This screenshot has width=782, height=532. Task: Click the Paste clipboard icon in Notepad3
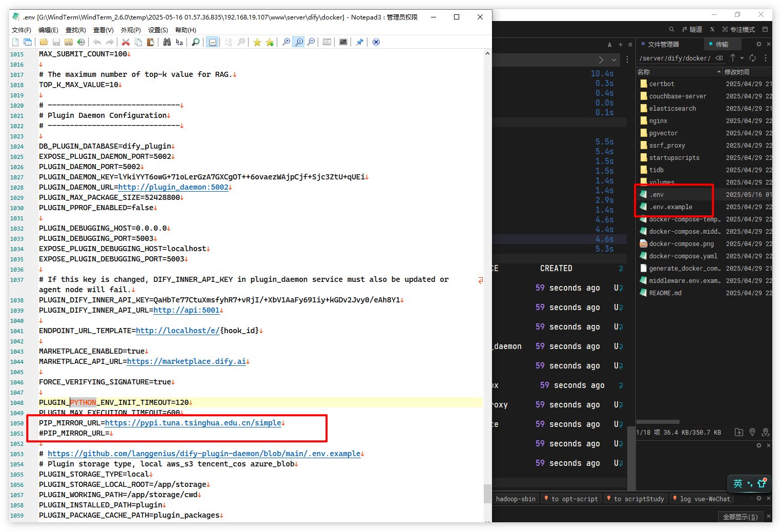click(x=151, y=42)
